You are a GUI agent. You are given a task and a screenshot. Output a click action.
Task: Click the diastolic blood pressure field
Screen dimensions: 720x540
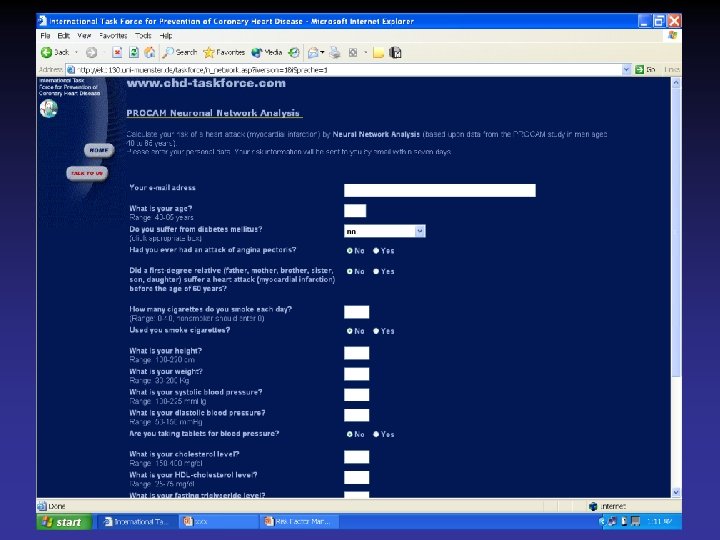tap(356, 415)
